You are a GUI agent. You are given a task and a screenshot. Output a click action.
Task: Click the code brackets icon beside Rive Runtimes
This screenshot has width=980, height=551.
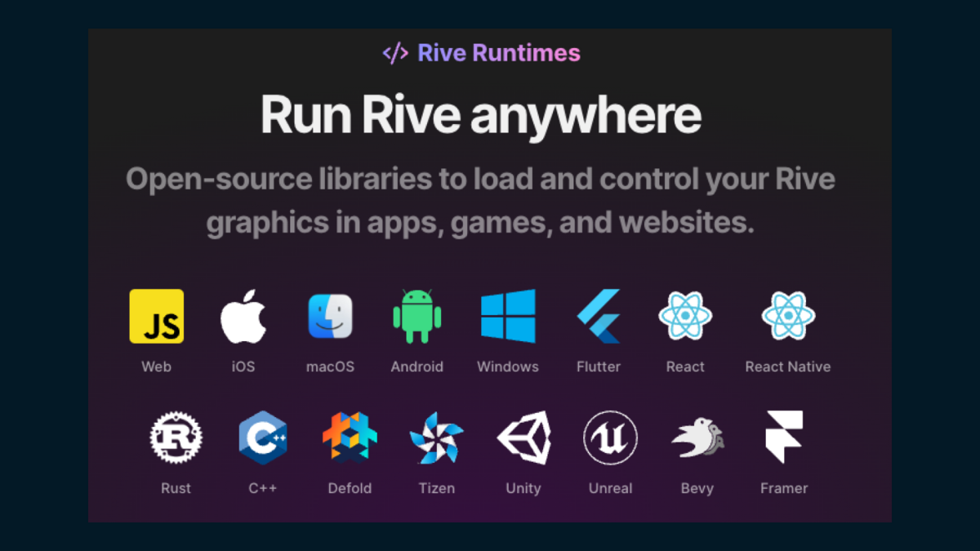click(x=395, y=54)
